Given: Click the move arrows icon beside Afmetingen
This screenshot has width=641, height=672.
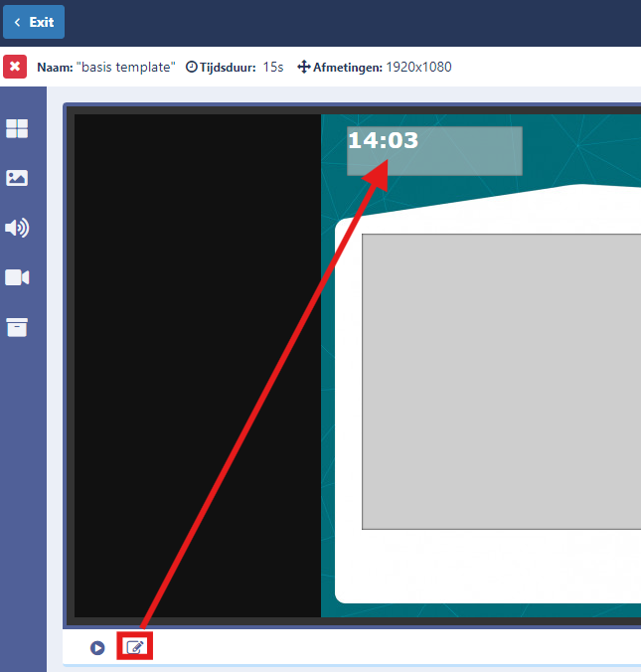Looking at the screenshot, I should click(304, 67).
